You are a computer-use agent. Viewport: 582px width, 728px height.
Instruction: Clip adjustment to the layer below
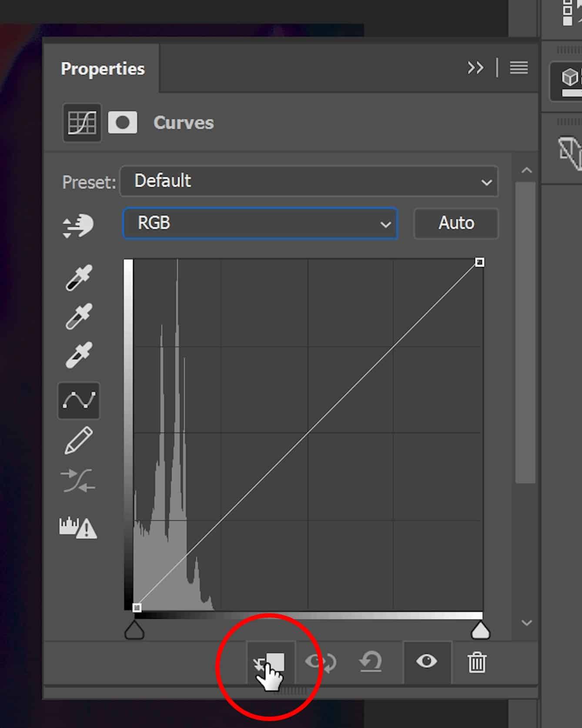(x=271, y=663)
